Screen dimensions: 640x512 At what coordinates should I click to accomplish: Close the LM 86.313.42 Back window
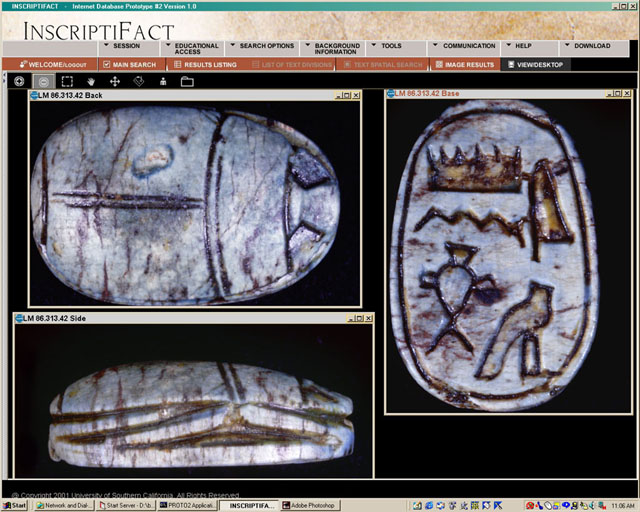click(356, 95)
